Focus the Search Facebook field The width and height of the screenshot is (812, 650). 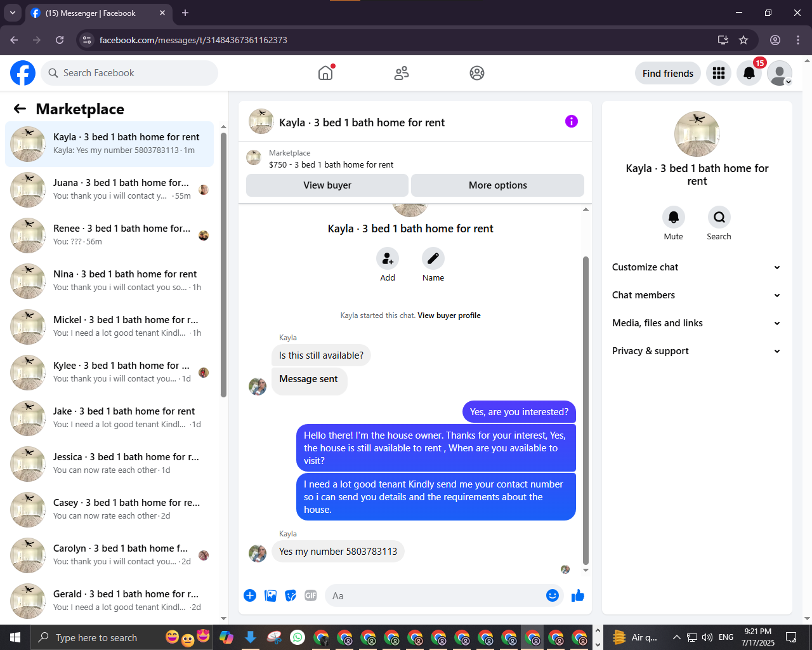point(129,73)
